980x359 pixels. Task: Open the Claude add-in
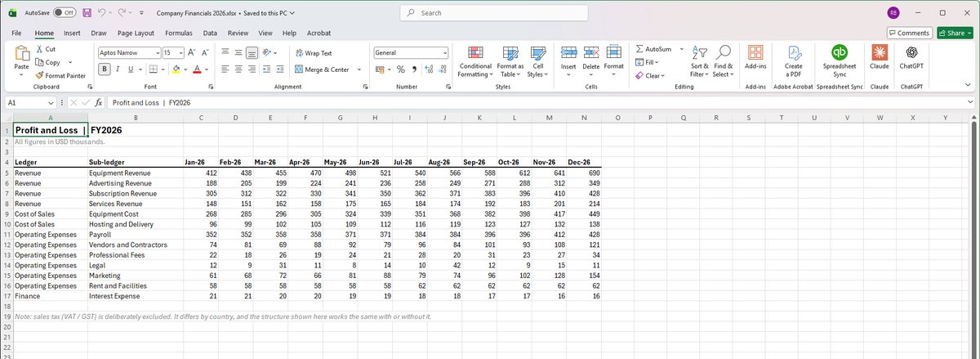pyautogui.click(x=880, y=57)
